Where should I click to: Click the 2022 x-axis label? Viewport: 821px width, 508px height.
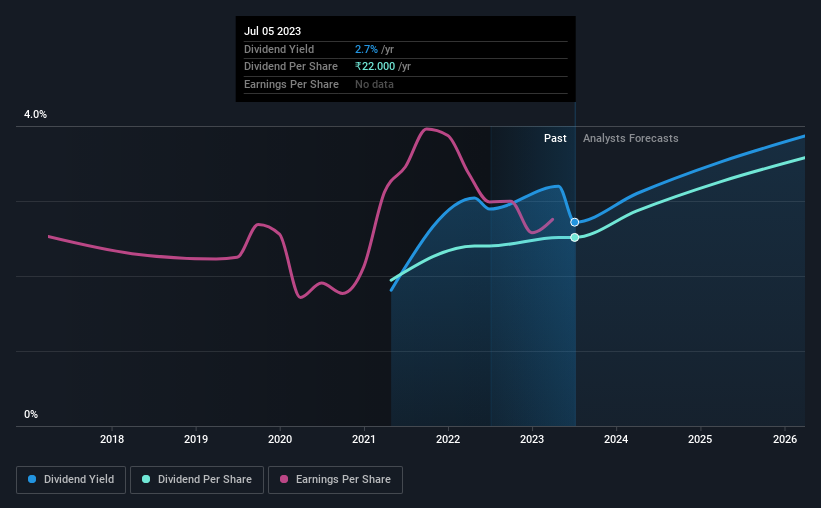click(448, 439)
